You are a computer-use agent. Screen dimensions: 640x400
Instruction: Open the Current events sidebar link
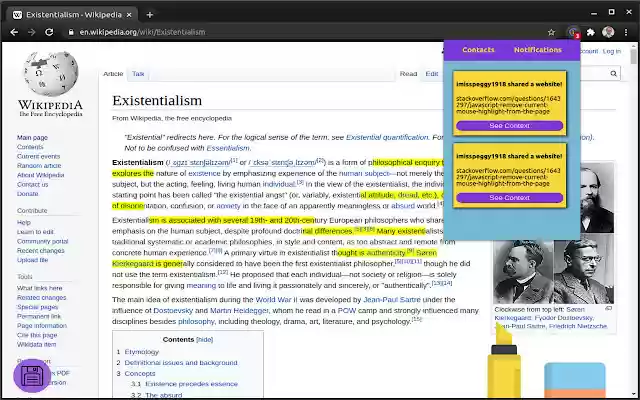[38, 156]
